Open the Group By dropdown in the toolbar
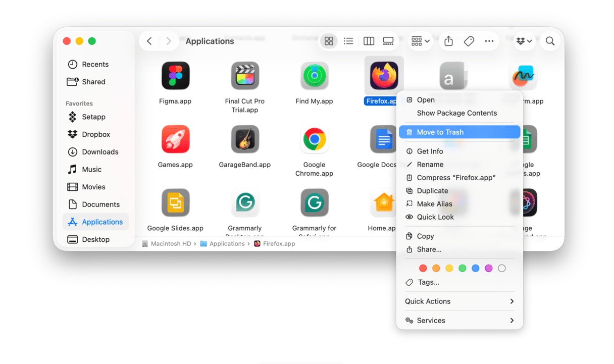The image size is (614, 364). (x=420, y=41)
